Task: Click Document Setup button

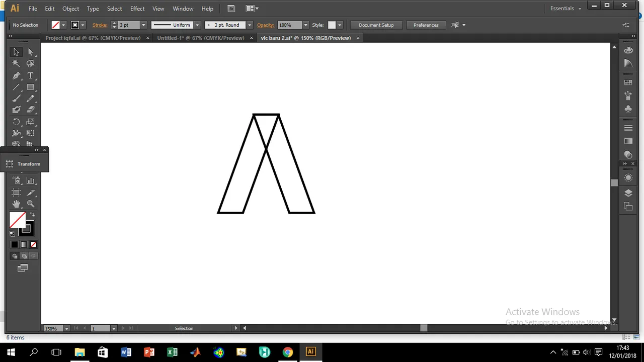Action: [x=376, y=25]
